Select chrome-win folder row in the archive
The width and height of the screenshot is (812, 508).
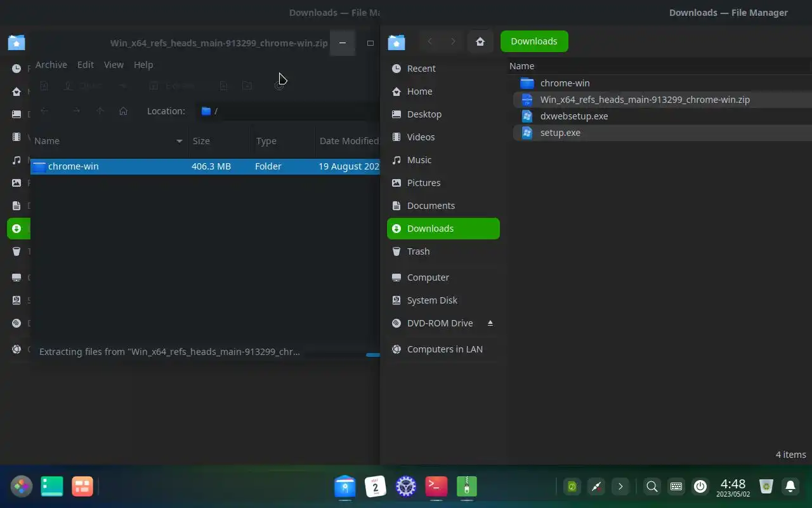(206, 166)
